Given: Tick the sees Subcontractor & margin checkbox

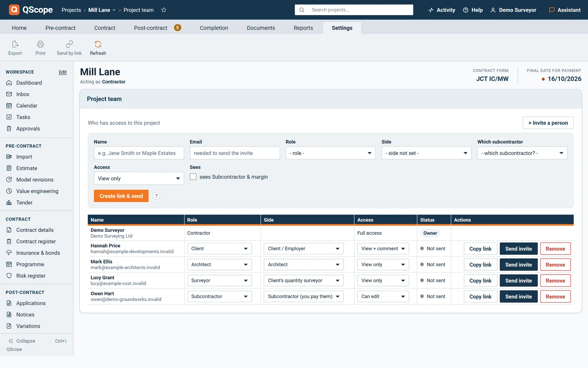Looking at the screenshot, I should [193, 177].
